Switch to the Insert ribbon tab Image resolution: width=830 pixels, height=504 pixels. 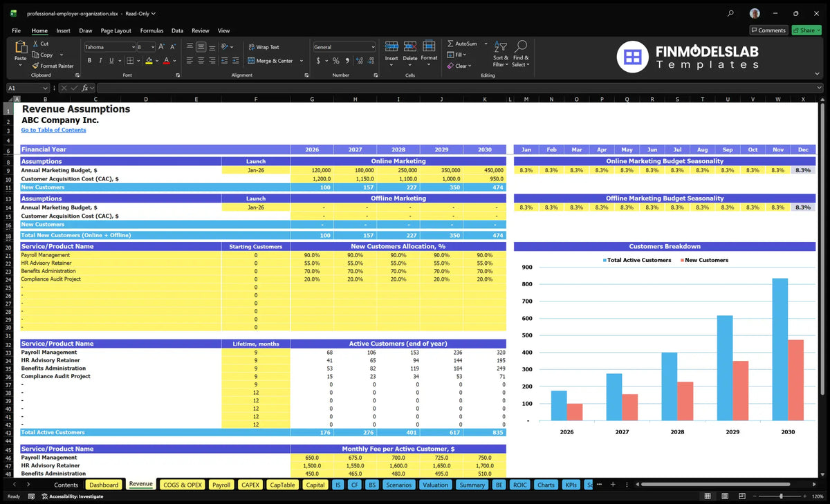[63, 30]
